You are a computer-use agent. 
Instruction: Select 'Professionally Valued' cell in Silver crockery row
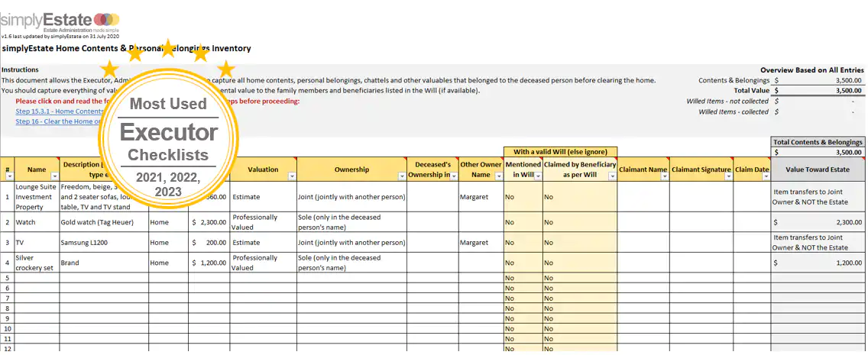(x=264, y=263)
